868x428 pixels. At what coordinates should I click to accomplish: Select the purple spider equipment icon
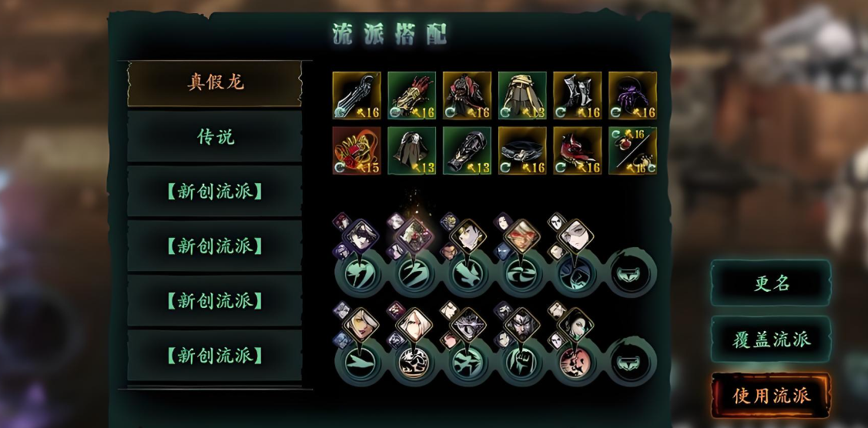pos(633,95)
